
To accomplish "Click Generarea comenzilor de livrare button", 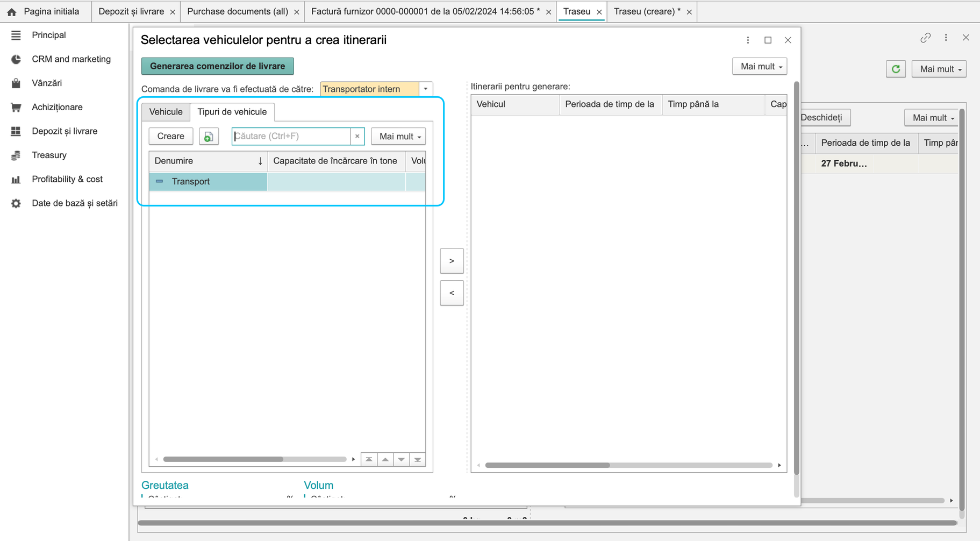I will 218,66.
